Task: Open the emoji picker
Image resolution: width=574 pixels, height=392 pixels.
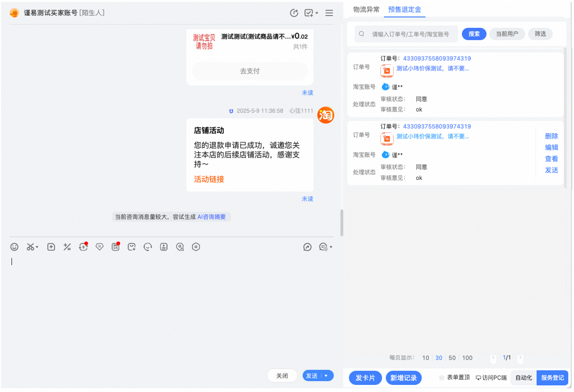Action: 14,247
